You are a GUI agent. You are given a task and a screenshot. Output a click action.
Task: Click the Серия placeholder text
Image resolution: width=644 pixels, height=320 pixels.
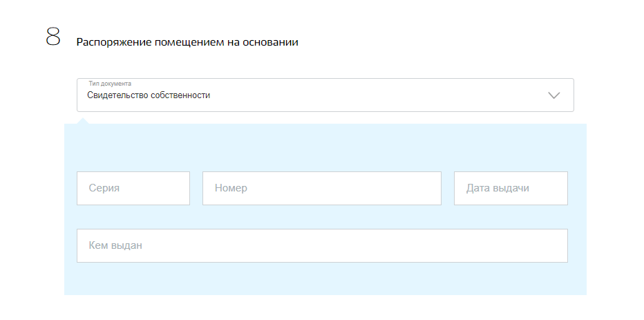pos(104,188)
